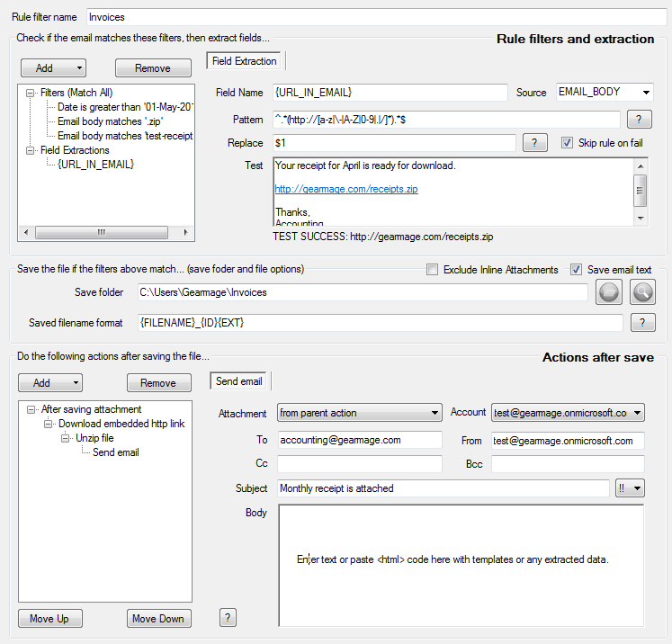672x644 pixels.
Task: Click the help button below the Body label
Action: pyautogui.click(x=228, y=617)
